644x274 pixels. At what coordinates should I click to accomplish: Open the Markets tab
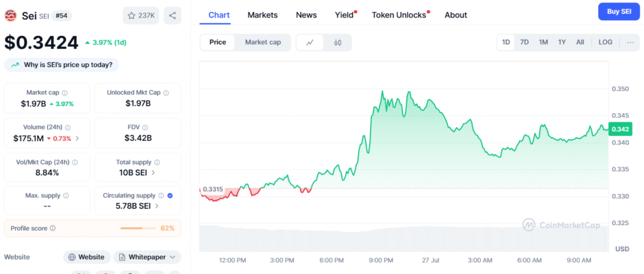coord(262,15)
